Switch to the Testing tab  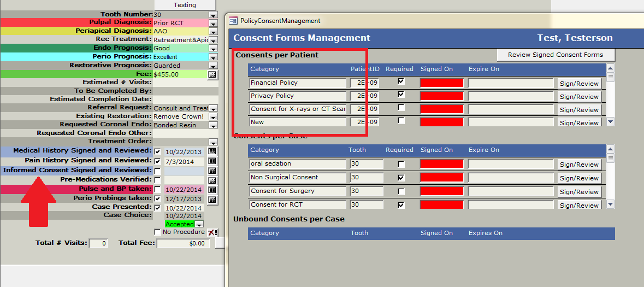tap(185, 5)
